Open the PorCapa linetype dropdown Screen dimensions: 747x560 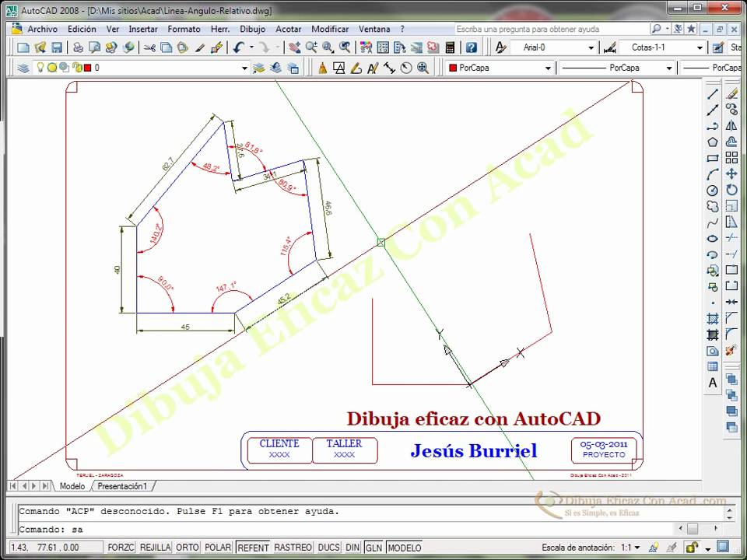[x=669, y=68]
